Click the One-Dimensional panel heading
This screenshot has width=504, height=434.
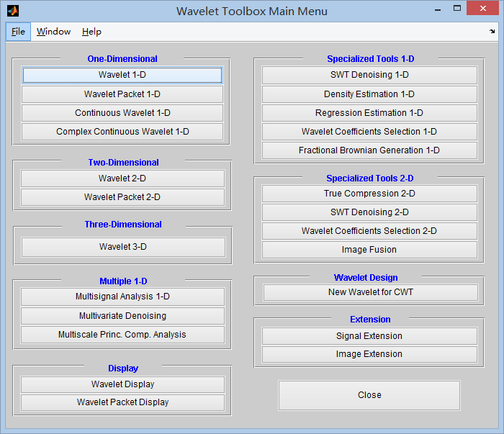122,59
